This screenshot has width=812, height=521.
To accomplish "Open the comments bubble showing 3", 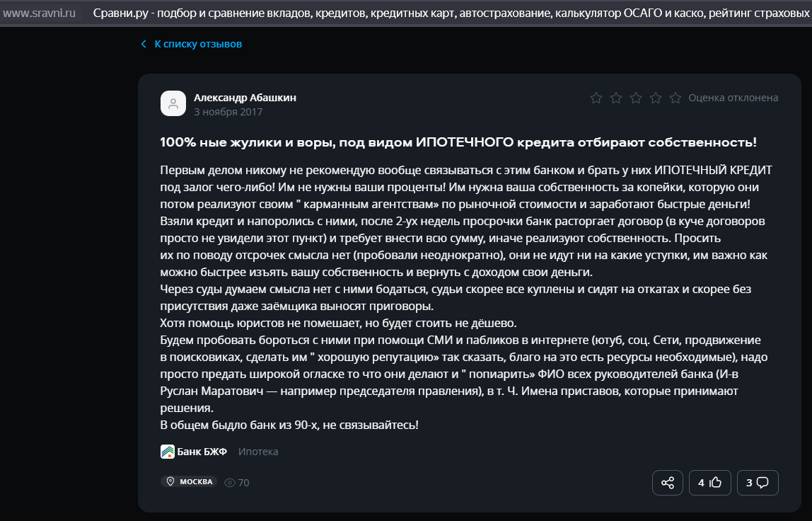I will [x=757, y=483].
